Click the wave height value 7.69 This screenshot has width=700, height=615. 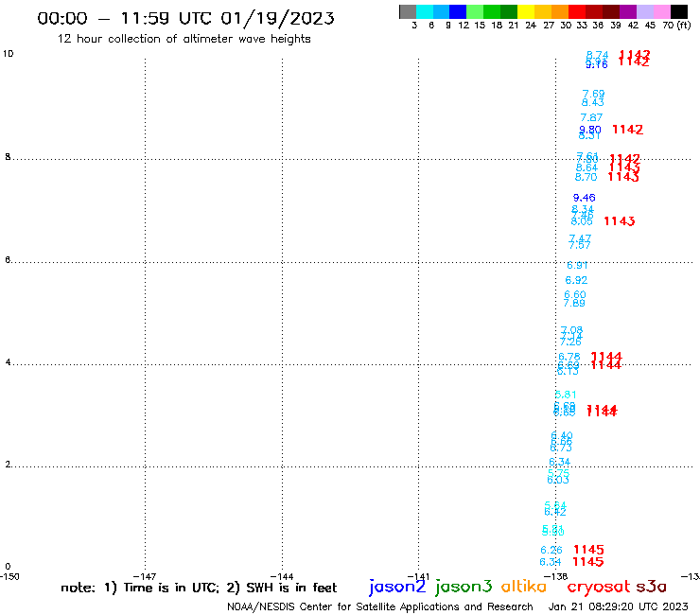coord(593,94)
